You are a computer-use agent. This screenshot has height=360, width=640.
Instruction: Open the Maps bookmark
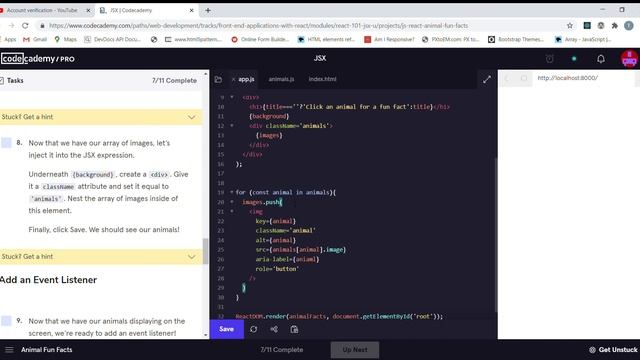(x=65, y=40)
